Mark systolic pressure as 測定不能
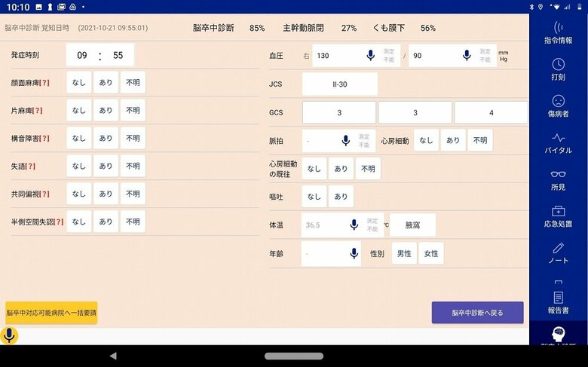Image resolution: width=588 pixels, height=367 pixels. pos(389,56)
